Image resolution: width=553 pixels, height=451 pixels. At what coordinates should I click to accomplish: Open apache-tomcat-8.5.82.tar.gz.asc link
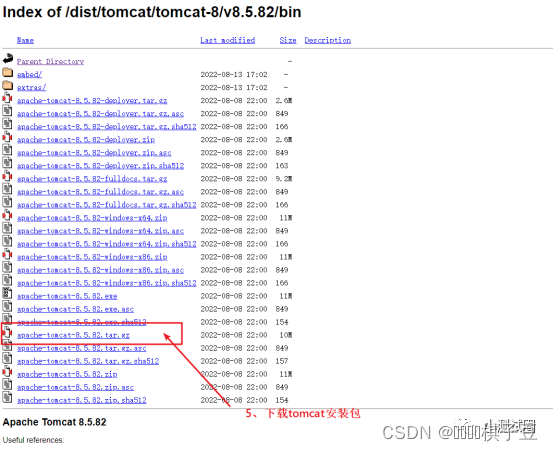coord(81,348)
